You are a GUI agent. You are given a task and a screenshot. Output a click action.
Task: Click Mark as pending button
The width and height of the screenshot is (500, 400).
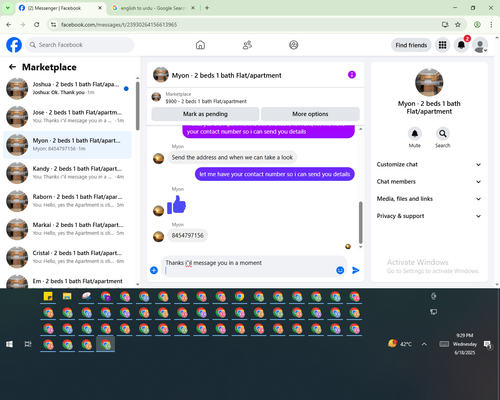pyautogui.click(x=205, y=114)
